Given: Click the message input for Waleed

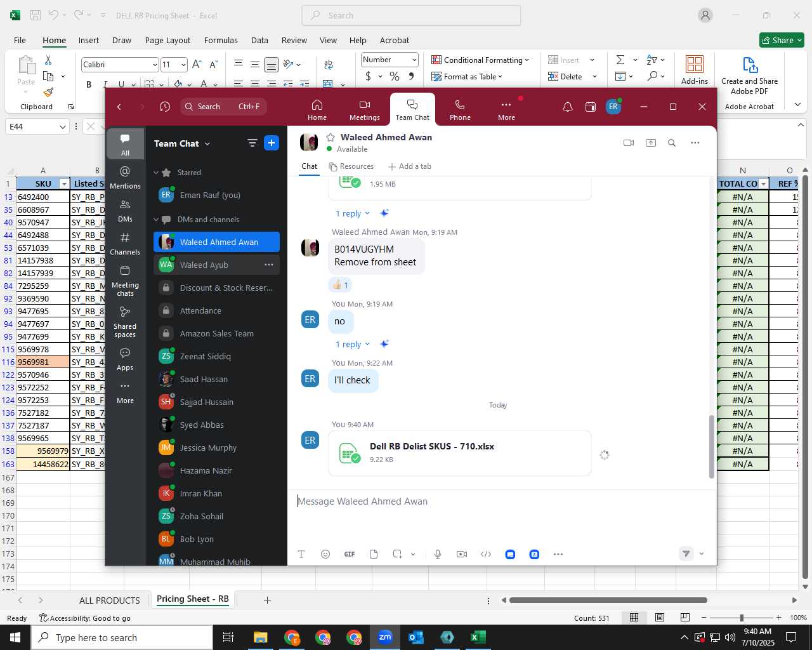Looking at the screenshot, I should pyautogui.click(x=501, y=501).
